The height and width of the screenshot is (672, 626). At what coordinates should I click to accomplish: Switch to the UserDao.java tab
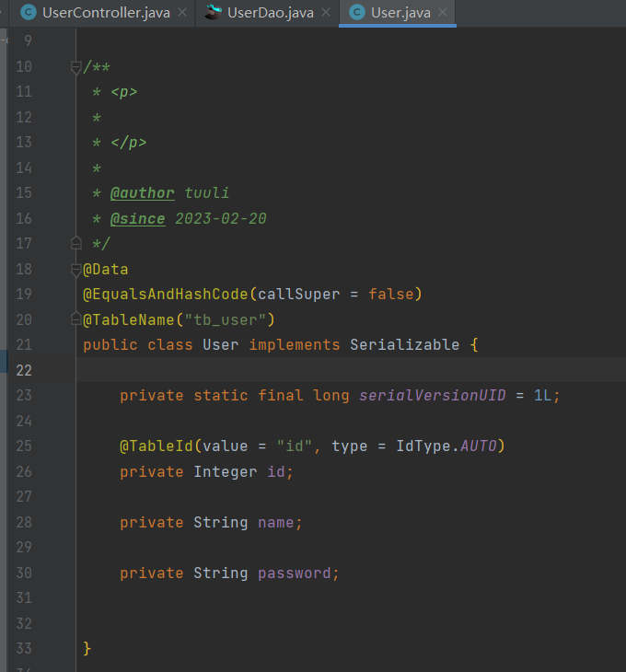click(267, 13)
